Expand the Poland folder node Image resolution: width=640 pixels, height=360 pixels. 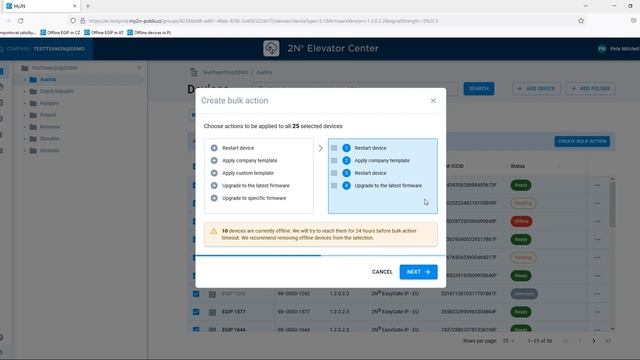click(25, 115)
